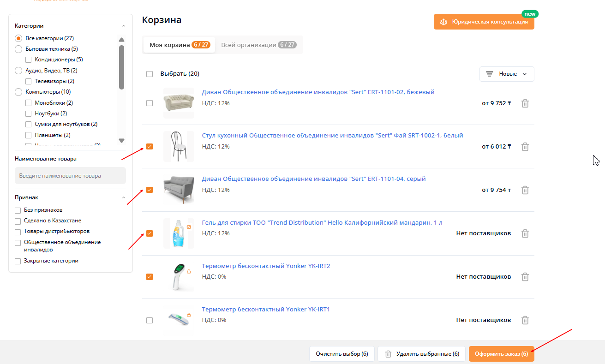The image size is (605, 364).
Task: Click the Корзина page heading
Action: point(162,20)
